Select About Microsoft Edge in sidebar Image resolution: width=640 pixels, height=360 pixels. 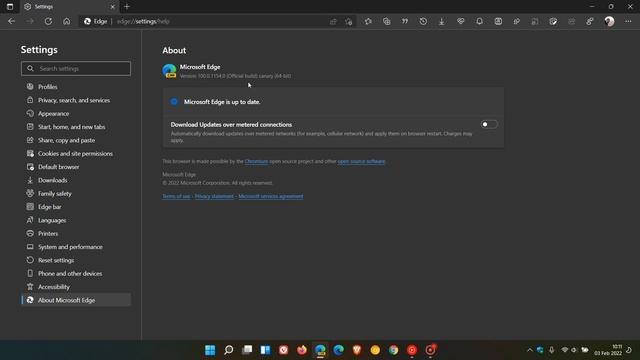[76, 300]
